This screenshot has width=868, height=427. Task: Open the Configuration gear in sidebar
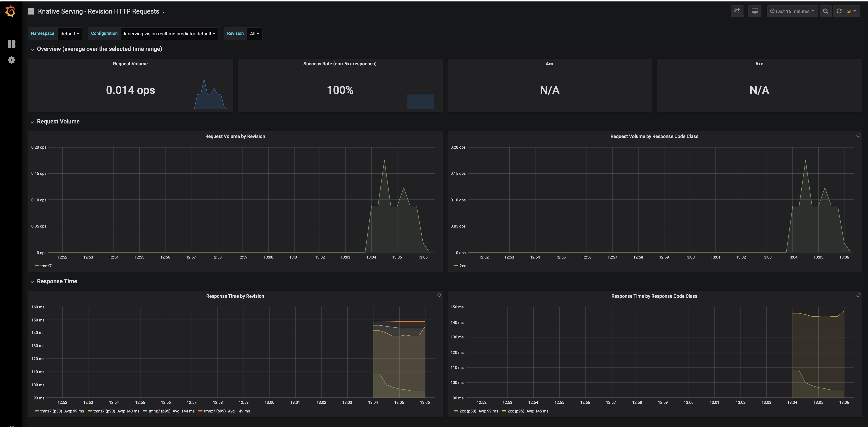pyautogui.click(x=11, y=60)
